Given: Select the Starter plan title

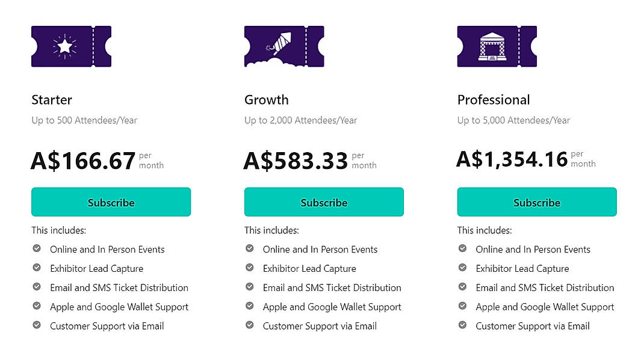Looking at the screenshot, I should click(51, 100).
